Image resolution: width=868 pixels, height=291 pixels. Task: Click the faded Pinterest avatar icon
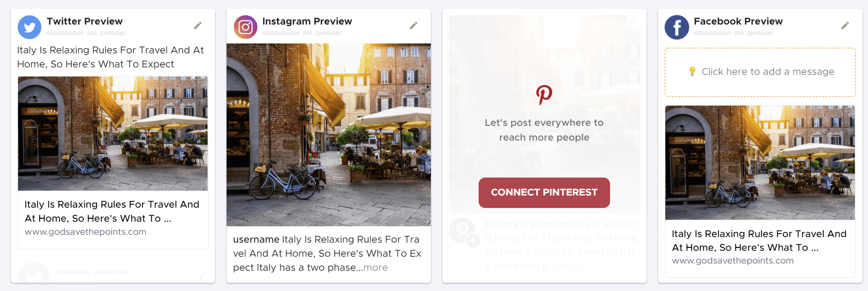pos(462,231)
